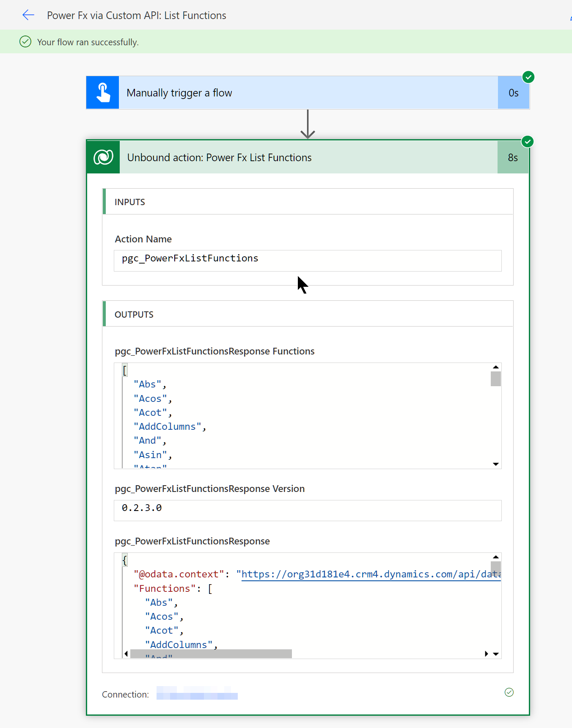Click vertical scrollbar thumb in Functions output

[x=496, y=379]
